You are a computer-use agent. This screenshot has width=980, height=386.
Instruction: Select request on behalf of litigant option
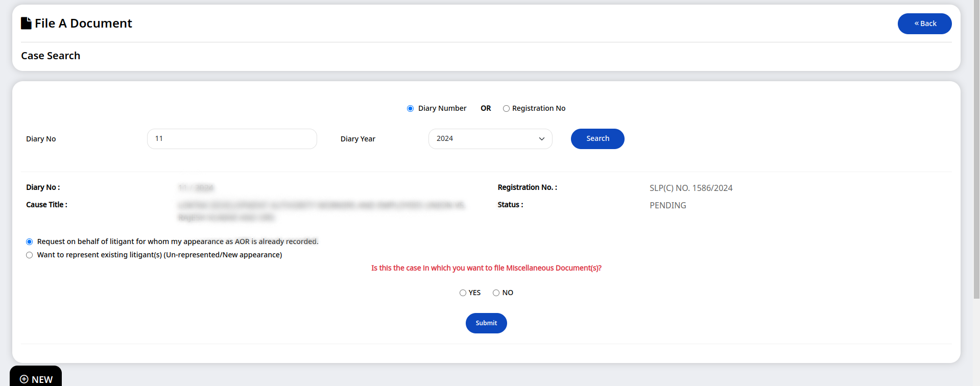coord(29,242)
